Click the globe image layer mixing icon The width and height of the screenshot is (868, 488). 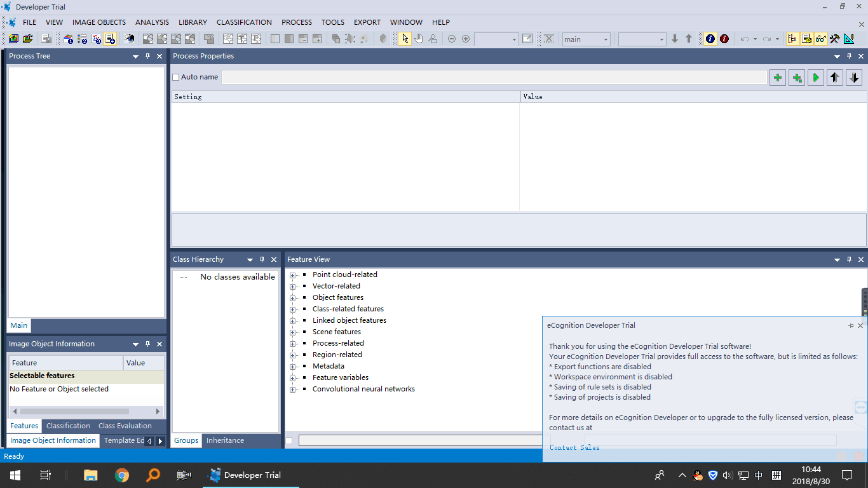tap(130, 39)
